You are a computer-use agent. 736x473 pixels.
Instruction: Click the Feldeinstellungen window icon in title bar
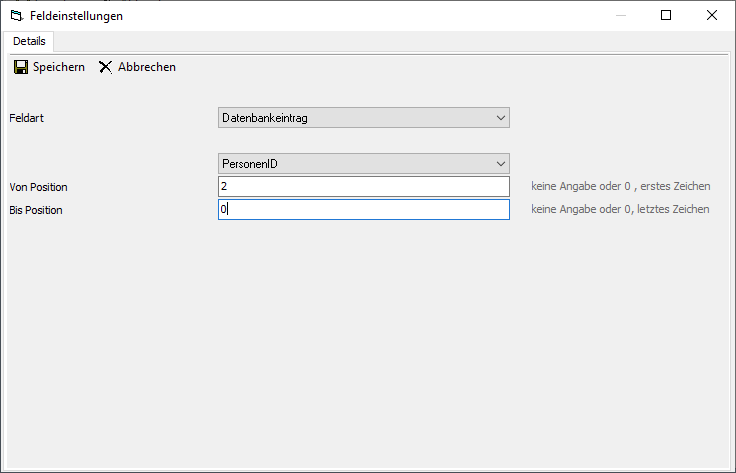click(x=15, y=16)
